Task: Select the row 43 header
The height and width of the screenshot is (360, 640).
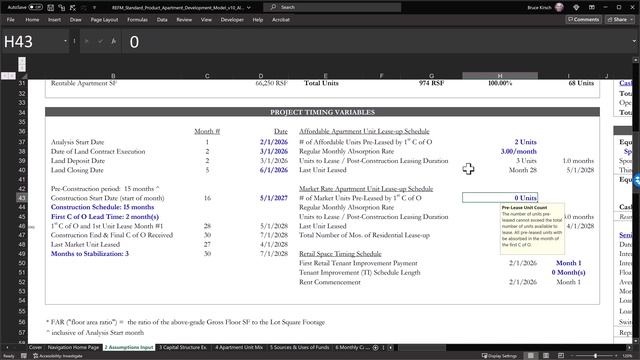Action: 21,198
